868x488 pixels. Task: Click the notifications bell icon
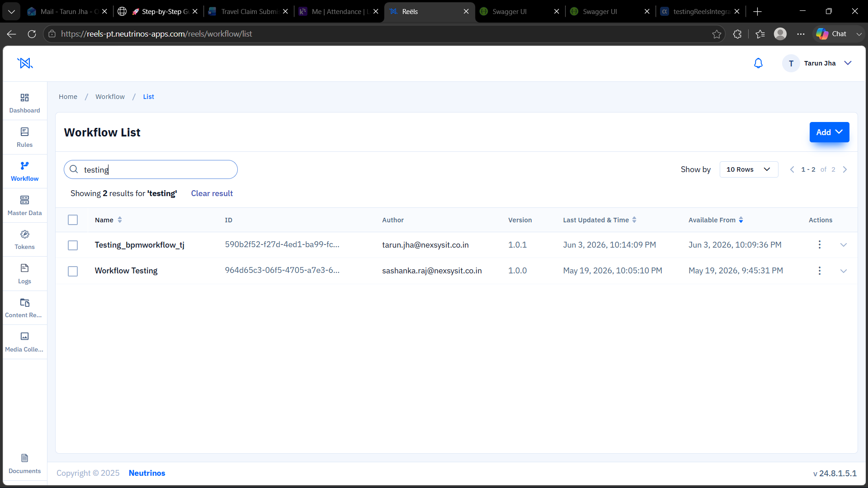[x=758, y=63]
